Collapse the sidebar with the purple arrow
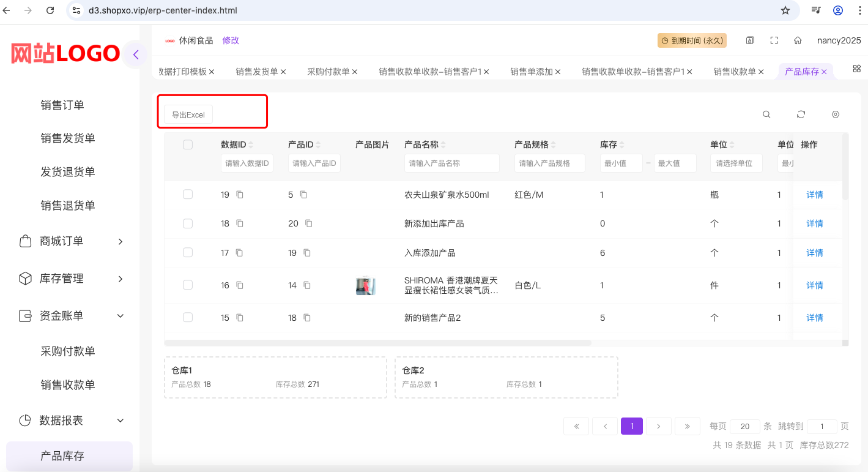Screen dimensions: 868x472 (135, 54)
